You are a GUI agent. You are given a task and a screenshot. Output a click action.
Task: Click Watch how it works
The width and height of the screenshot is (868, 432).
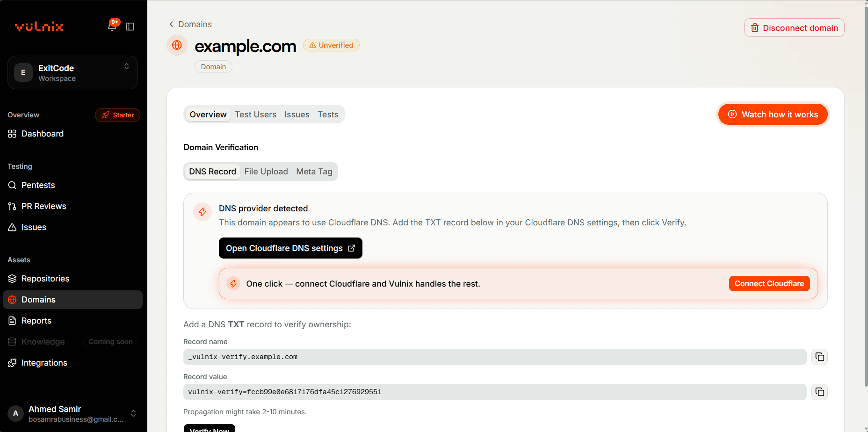tap(773, 115)
